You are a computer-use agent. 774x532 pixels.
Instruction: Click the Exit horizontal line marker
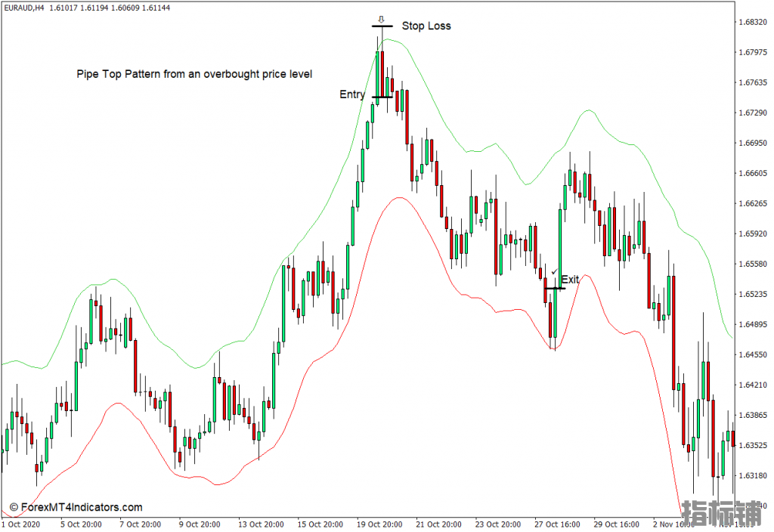point(556,288)
